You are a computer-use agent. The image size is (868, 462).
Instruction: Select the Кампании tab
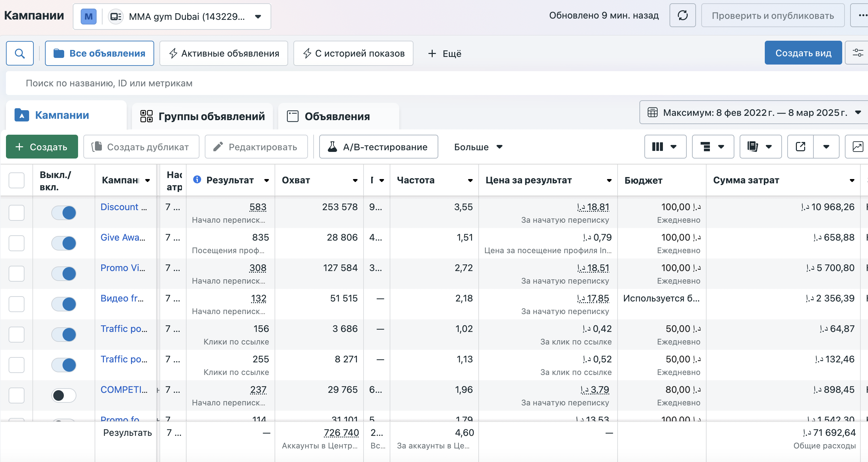coord(66,115)
